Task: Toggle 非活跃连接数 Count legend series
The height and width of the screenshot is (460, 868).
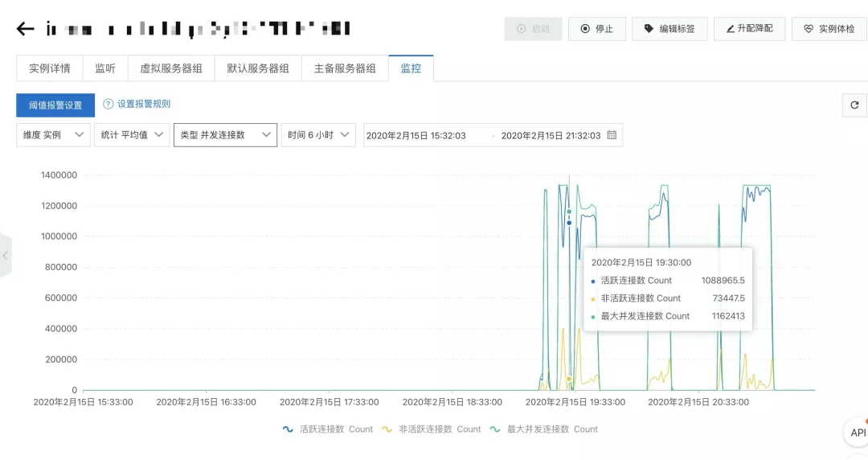Action: pyautogui.click(x=432, y=429)
